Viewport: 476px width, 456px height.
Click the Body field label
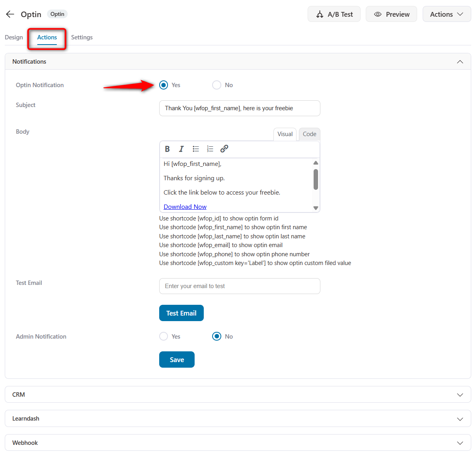click(22, 131)
